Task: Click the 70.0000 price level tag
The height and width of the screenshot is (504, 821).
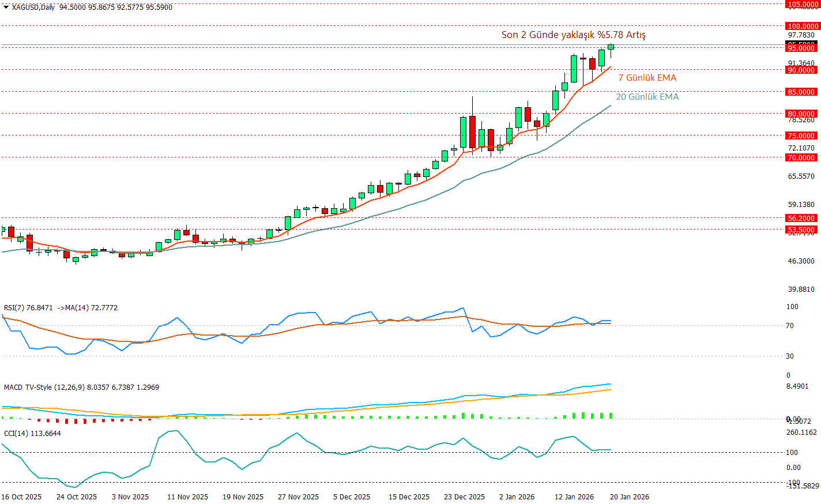Action: pos(801,157)
